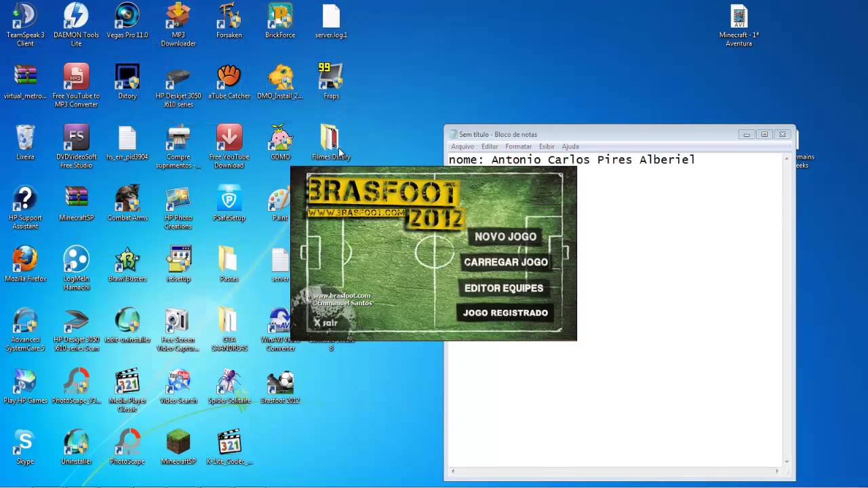Select the TeamSpeak 3 Client desktop icon
Viewport: 868px width, 488px height.
point(25,25)
